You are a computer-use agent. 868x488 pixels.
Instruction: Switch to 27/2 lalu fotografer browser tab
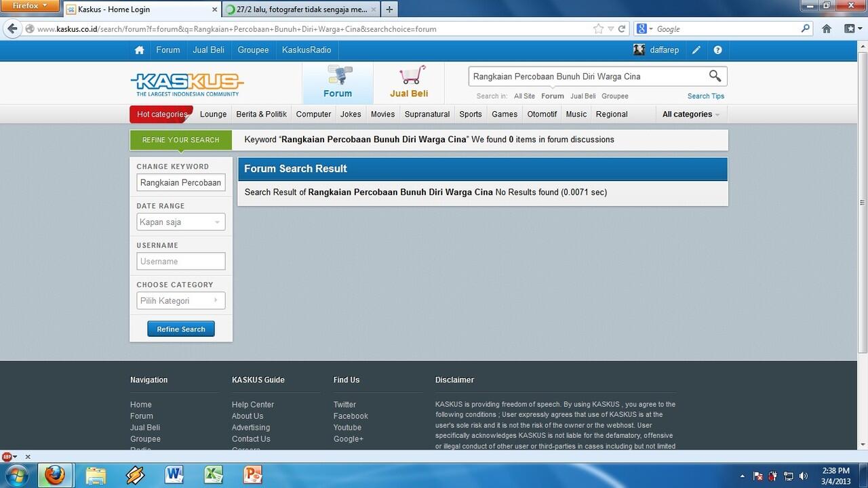300,9
